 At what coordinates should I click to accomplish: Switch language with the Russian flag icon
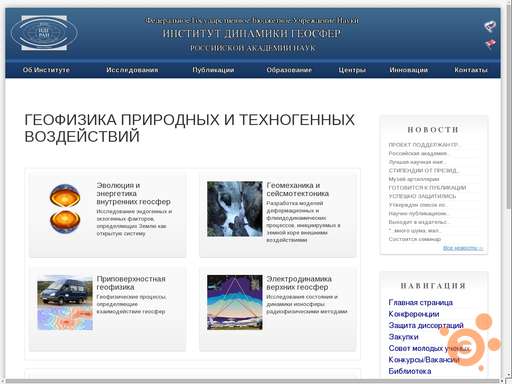pos(490,26)
